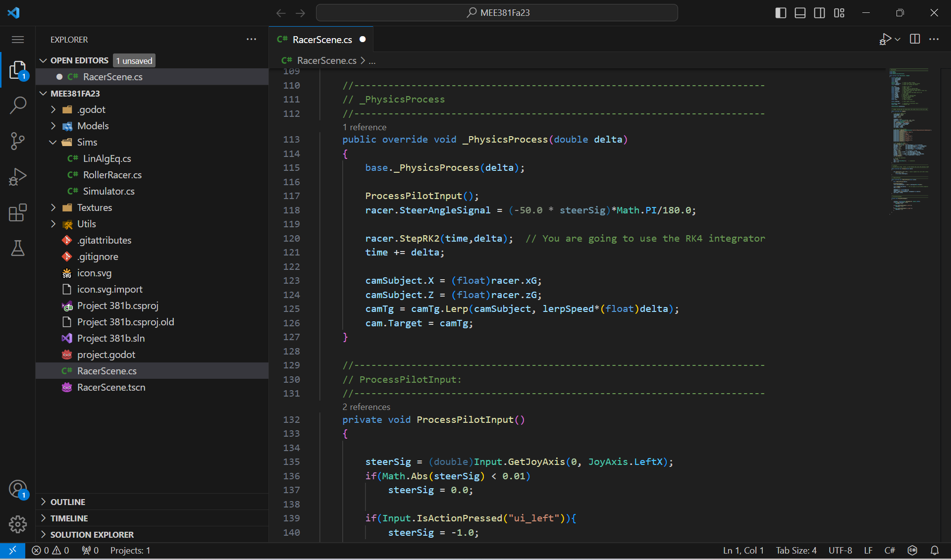The image size is (951, 560).
Task: Click the errors and warnings status indicator
Action: (50, 550)
